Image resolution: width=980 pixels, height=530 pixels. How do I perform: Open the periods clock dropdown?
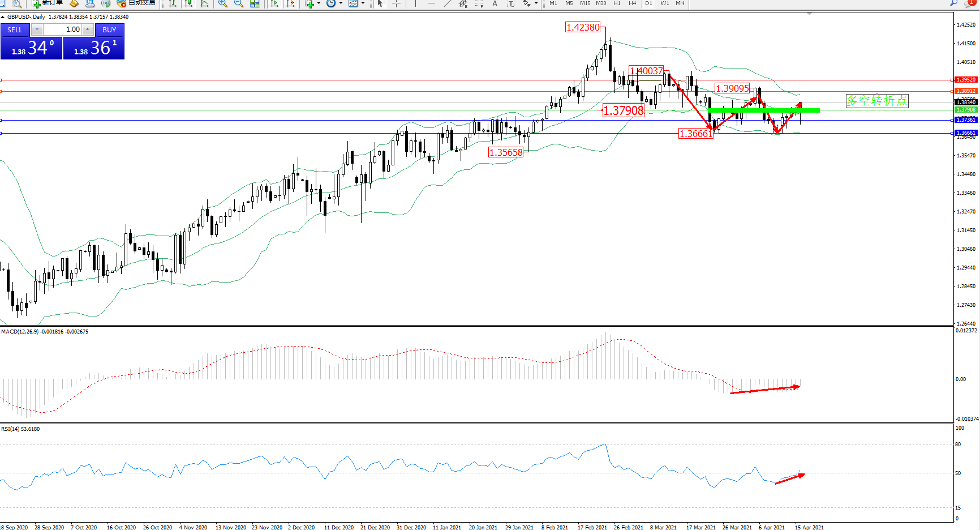click(x=341, y=3)
